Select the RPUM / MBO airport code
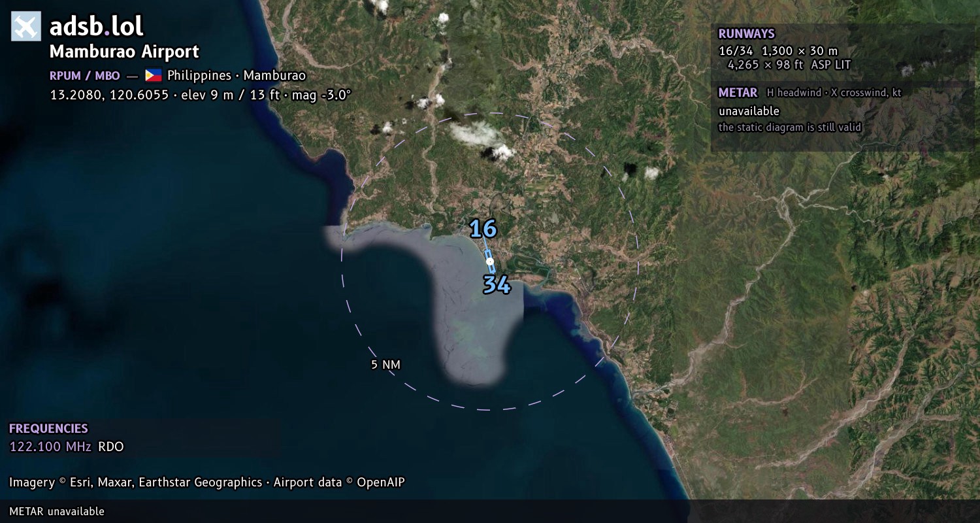 (85, 75)
